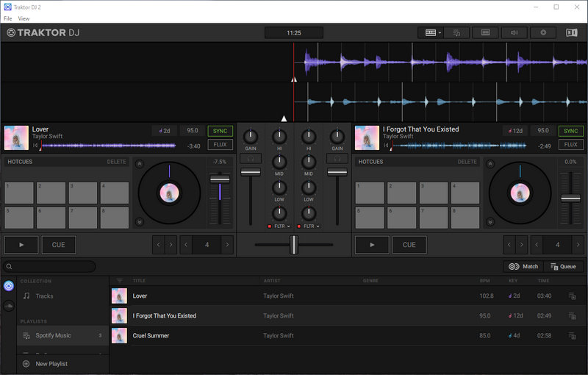Click right deck tempo fader handle
Screen dimensions: 588x375
click(570, 199)
